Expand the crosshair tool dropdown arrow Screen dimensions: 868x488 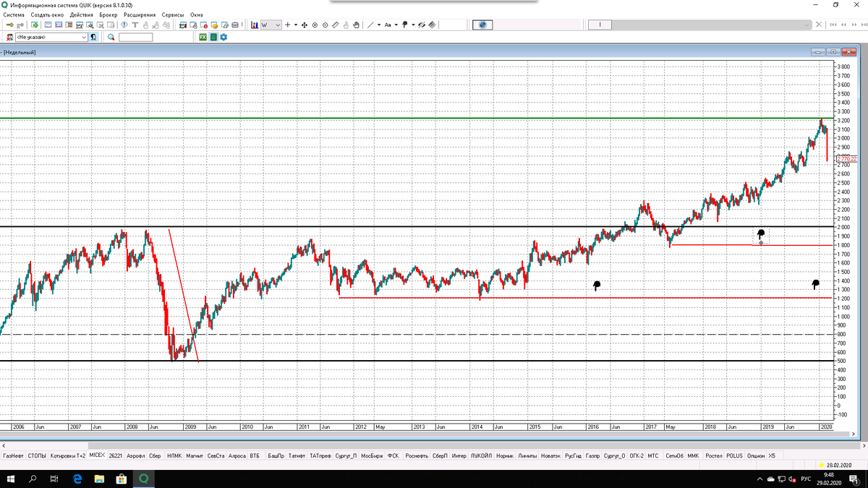pyautogui.click(x=296, y=25)
